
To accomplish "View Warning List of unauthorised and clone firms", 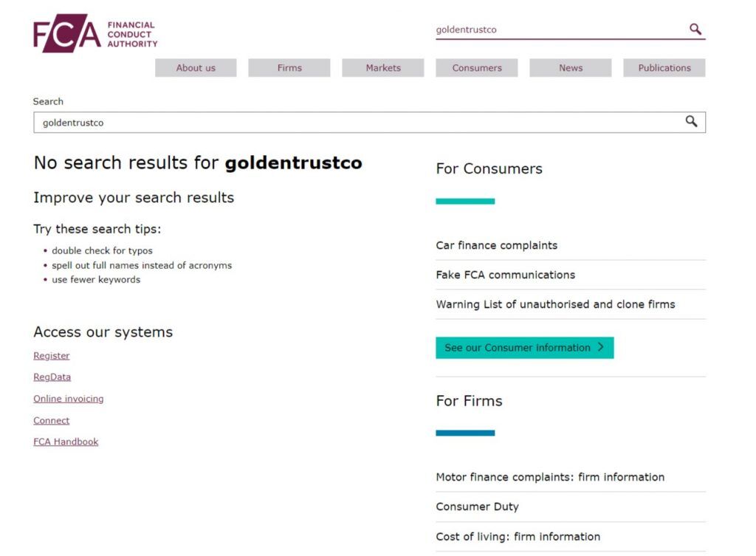I will click(555, 304).
